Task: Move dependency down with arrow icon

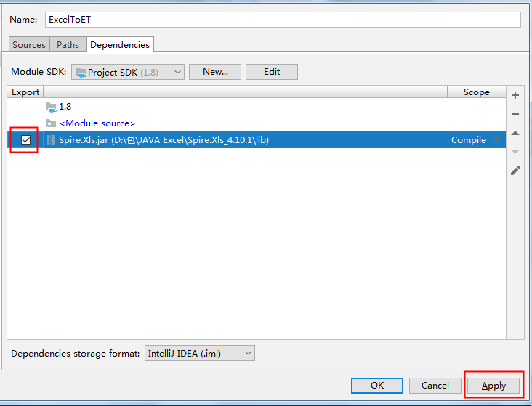Action: 515,152
